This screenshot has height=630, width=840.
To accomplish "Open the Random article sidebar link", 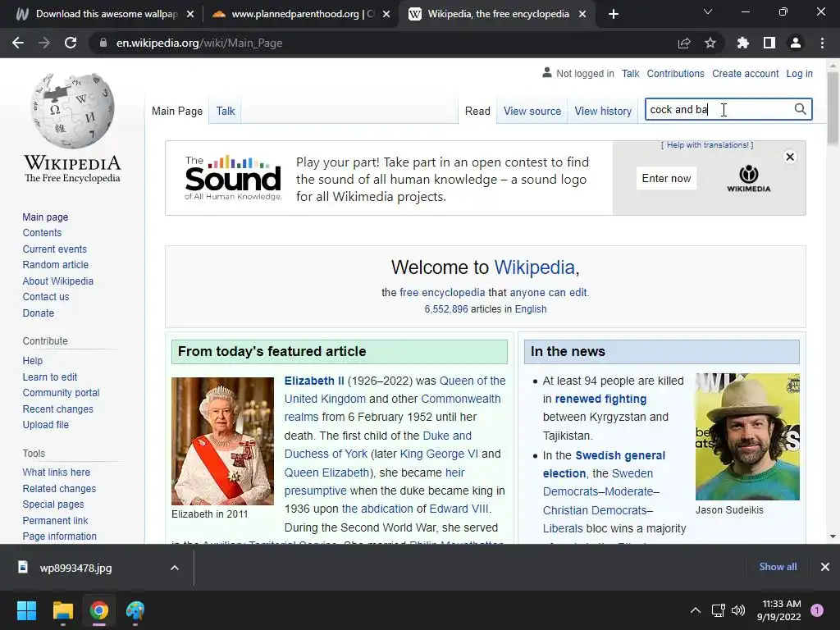I will tap(55, 265).
